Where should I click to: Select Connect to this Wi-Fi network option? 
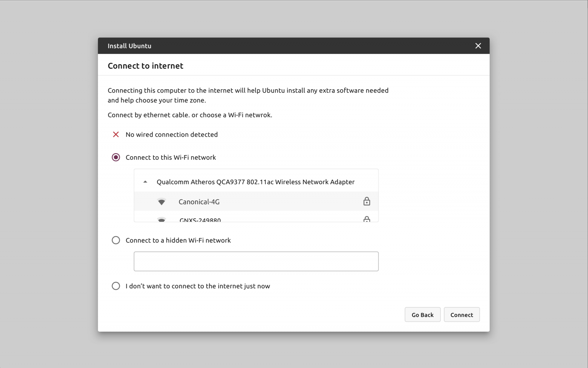click(x=116, y=157)
